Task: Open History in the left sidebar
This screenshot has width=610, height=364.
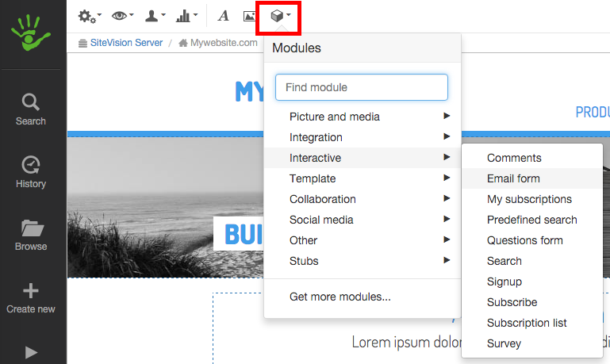Action: pyautogui.click(x=31, y=172)
